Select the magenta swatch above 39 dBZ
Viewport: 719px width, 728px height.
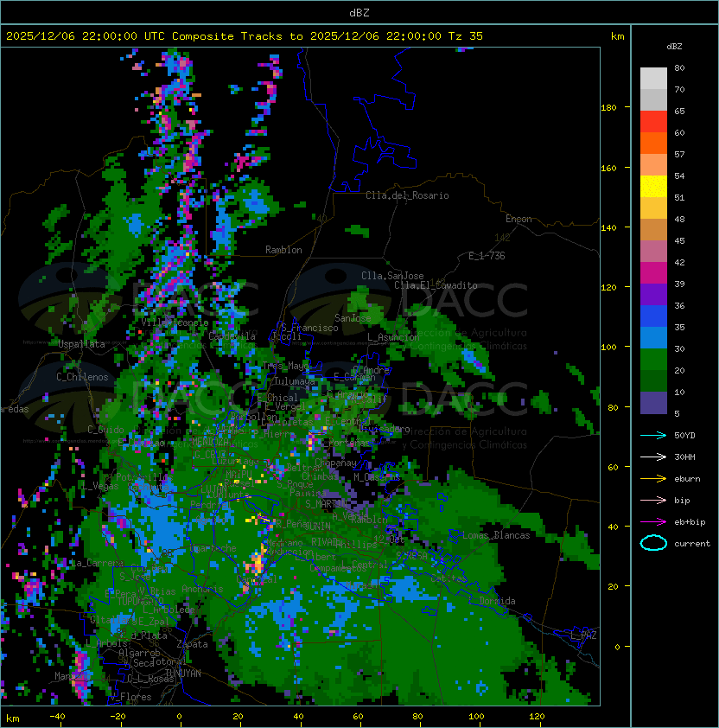[653, 273]
